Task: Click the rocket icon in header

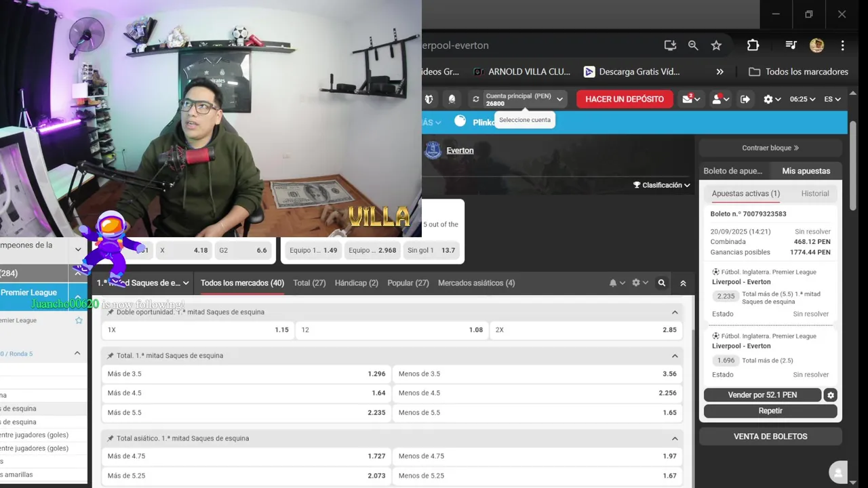Action: coord(452,99)
